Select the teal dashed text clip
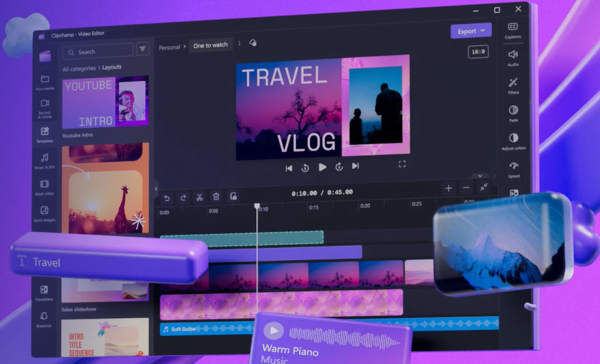 click(x=242, y=239)
